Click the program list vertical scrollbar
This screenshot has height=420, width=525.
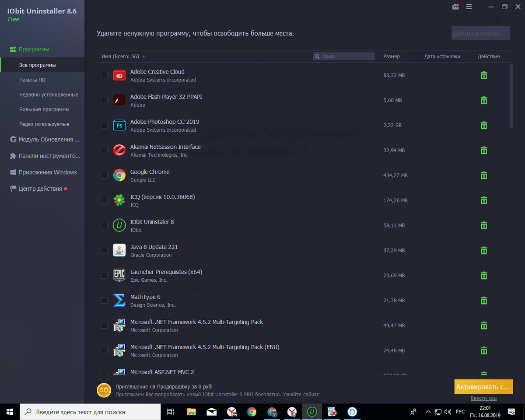[x=511, y=96]
